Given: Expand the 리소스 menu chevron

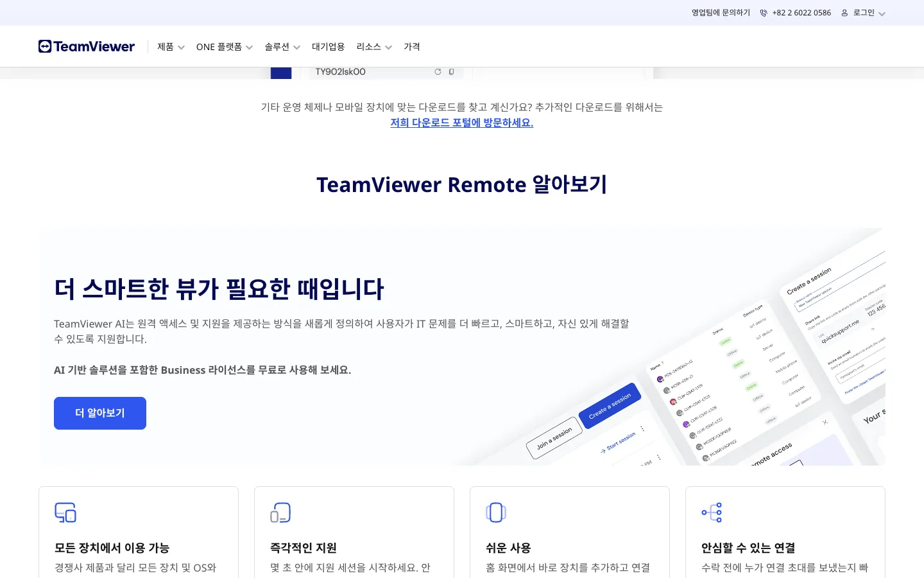Looking at the screenshot, I should tap(388, 48).
